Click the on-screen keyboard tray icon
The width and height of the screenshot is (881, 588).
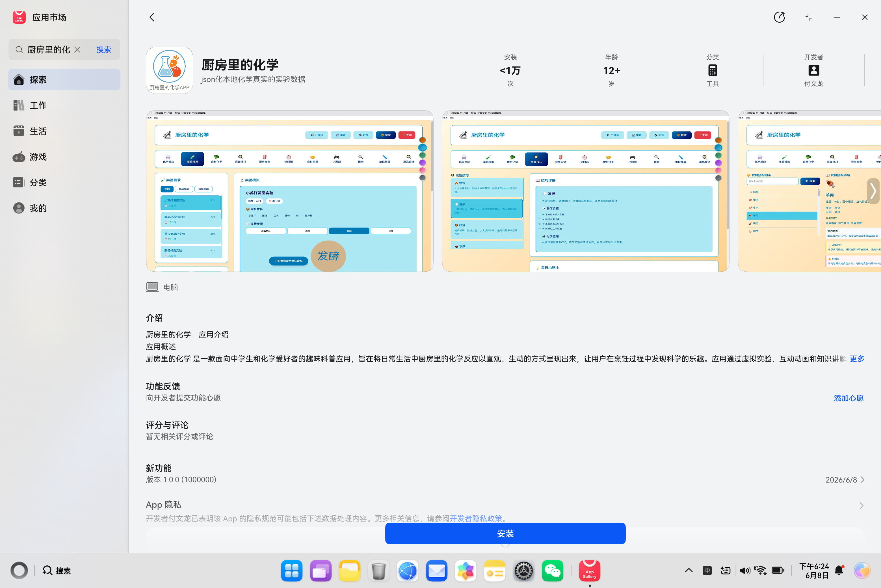point(725,570)
